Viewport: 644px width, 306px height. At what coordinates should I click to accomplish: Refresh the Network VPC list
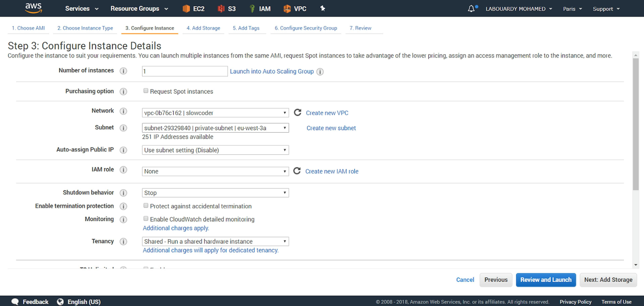(297, 113)
